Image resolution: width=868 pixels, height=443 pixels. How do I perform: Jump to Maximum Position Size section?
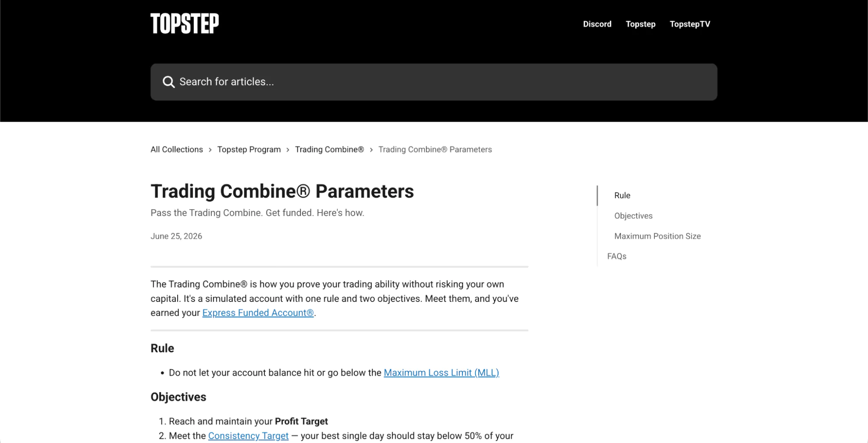657,236
